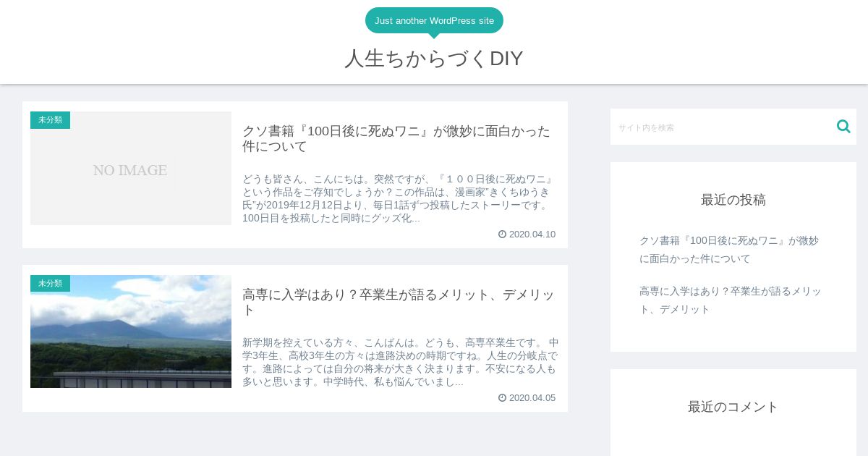868x456 pixels.
Task: Click the clock icon beside 2020.04.05
Action: 502,398
